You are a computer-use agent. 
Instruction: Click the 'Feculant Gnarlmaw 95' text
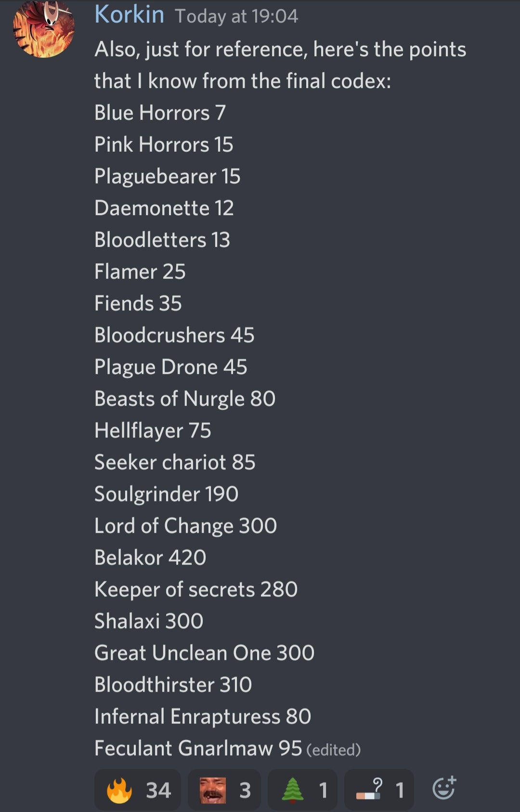[x=198, y=748]
